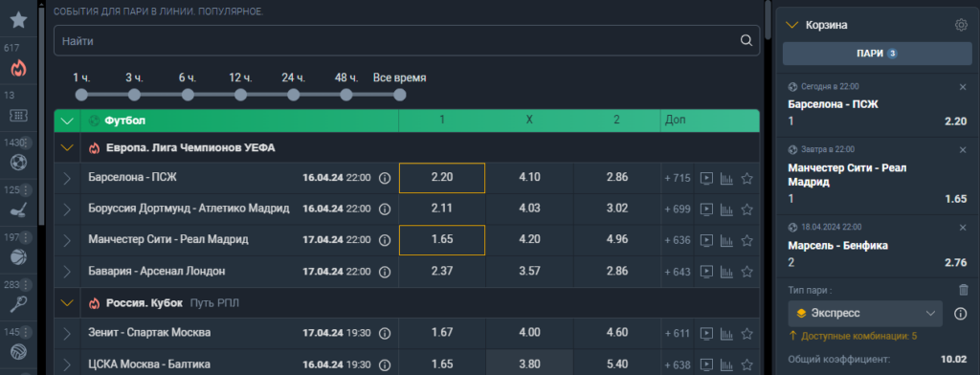This screenshot has height=375, width=980.
Task: Open +636 additional markets for Манчестер Сити
Action: (x=678, y=240)
